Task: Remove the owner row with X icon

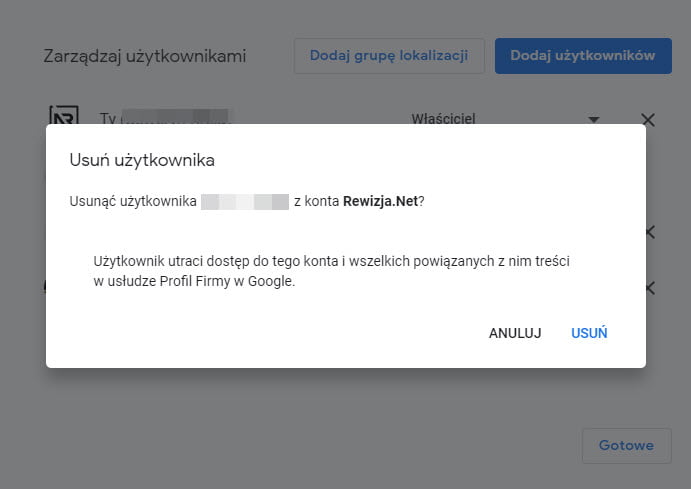Action: 648,119
